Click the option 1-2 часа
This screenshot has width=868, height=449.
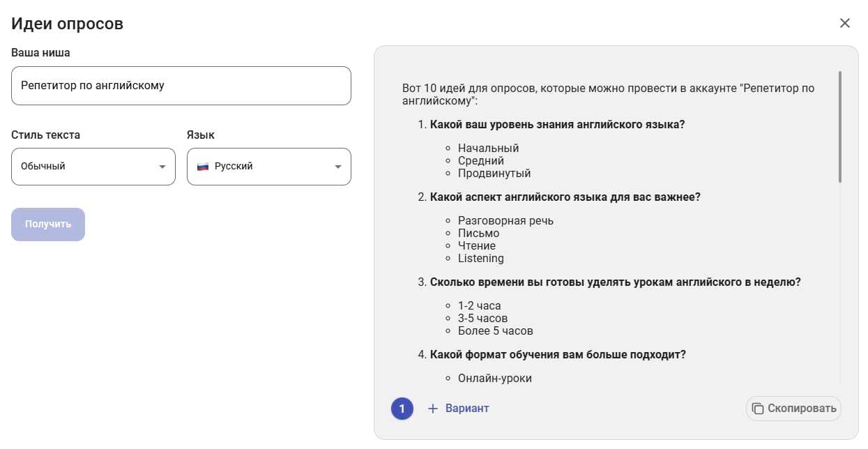[x=479, y=306]
